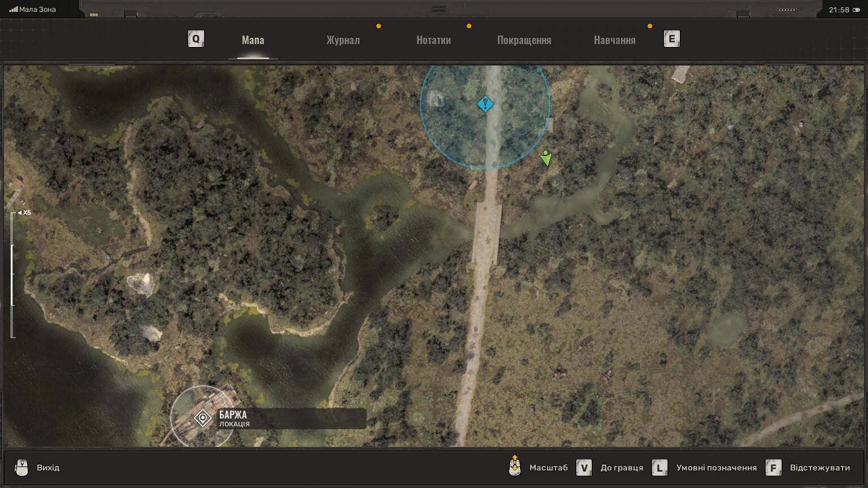
Task: Click the Баржа Локація label
Action: click(292, 419)
